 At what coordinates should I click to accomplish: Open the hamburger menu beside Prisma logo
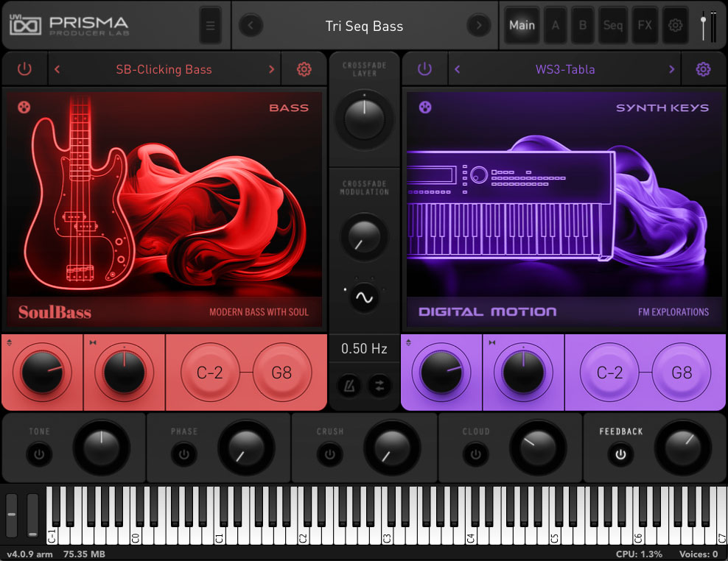[210, 26]
